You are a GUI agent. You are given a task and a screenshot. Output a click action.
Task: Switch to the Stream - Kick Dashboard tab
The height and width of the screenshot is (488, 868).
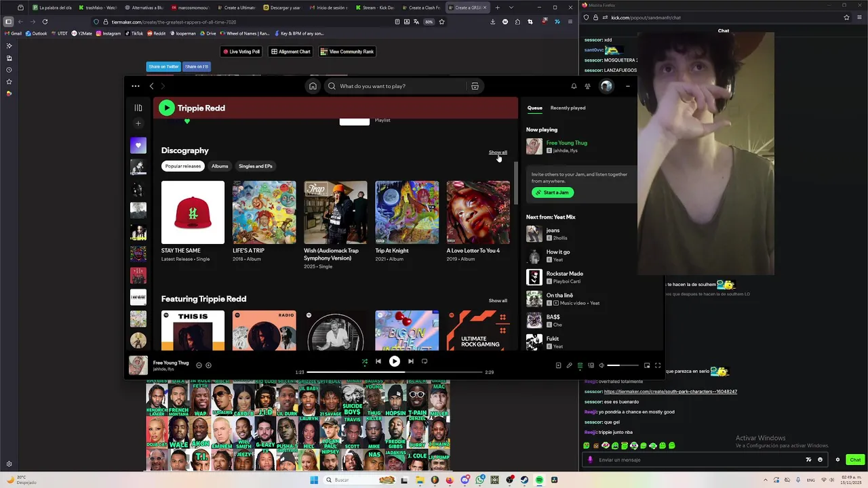(376, 7)
